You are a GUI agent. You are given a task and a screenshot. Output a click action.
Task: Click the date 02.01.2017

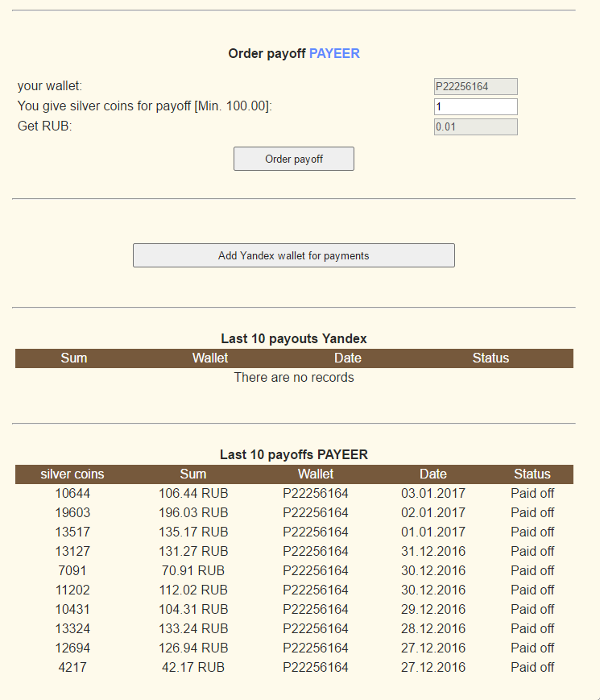click(x=433, y=512)
